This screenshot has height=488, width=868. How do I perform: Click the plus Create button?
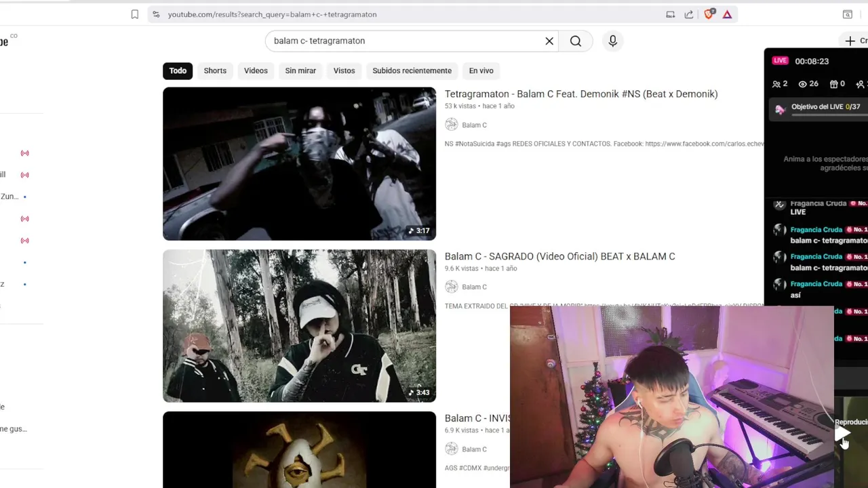click(x=854, y=41)
